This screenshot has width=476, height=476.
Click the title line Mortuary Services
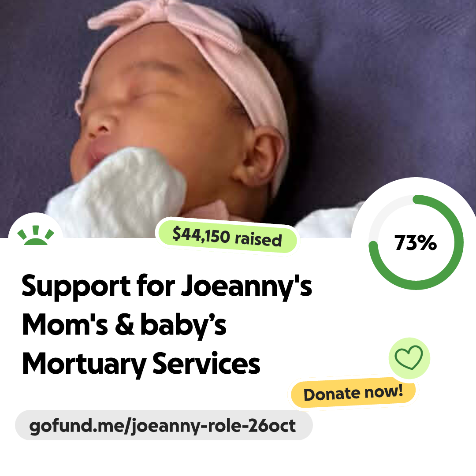click(x=141, y=364)
